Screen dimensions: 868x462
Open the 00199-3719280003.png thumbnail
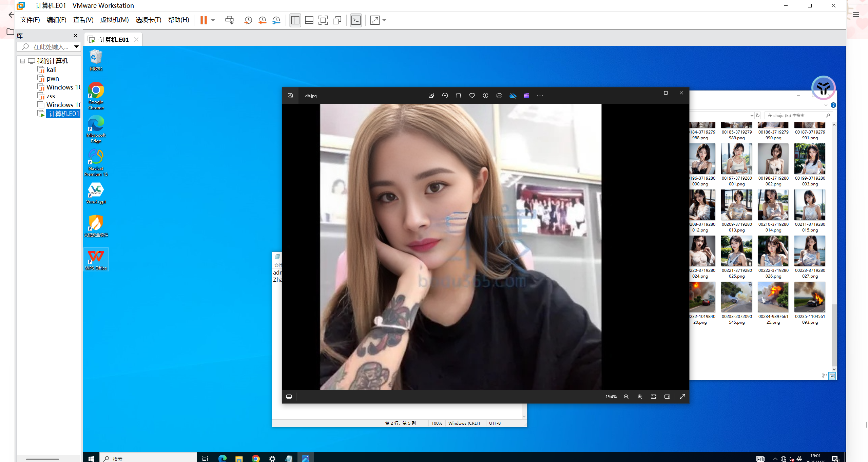click(x=809, y=159)
